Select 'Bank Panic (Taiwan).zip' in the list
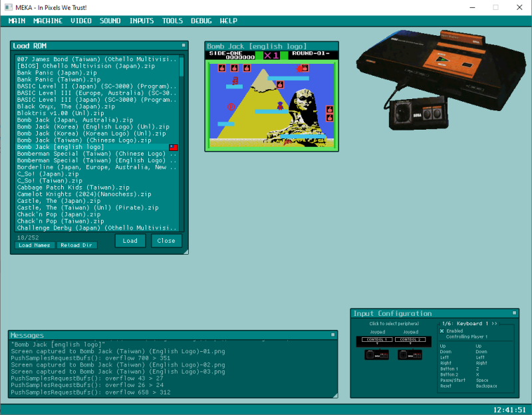This screenshot has width=532, height=415. click(97, 79)
